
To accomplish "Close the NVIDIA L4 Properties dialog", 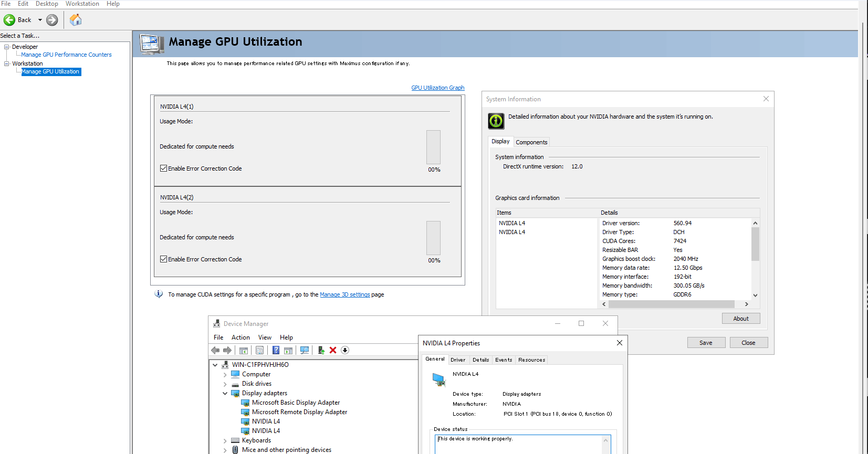I will click(x=620, y=343).
